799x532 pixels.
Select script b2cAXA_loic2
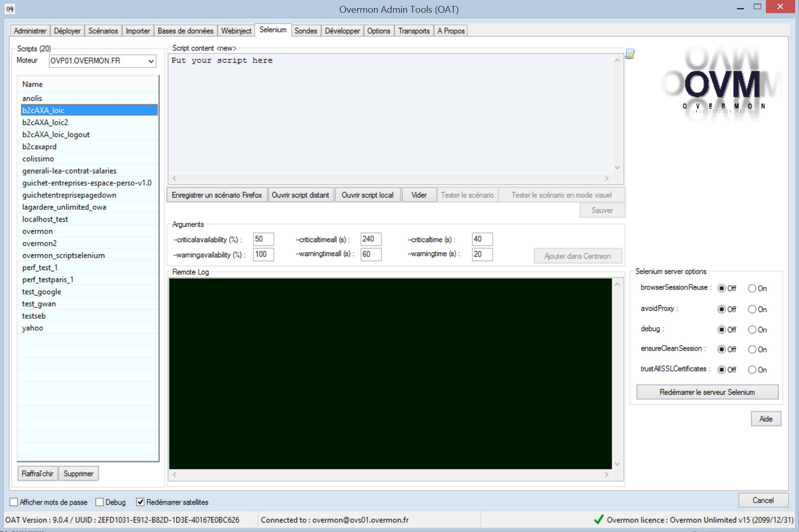(x=89, y=123)
